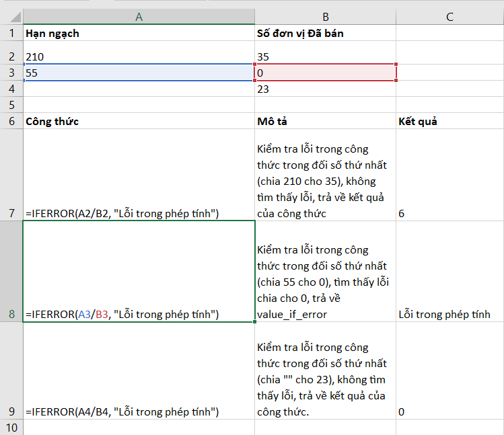This screenshot has width=504, height=435.
Task: Click cell containing 210
Action: point(139,53)
